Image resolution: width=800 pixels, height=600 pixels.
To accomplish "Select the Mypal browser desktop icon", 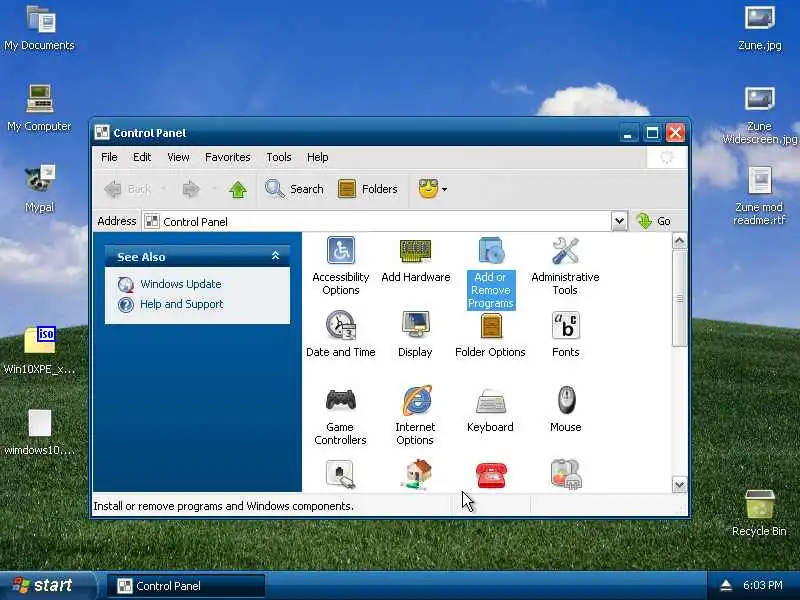I will coord(40,189).
